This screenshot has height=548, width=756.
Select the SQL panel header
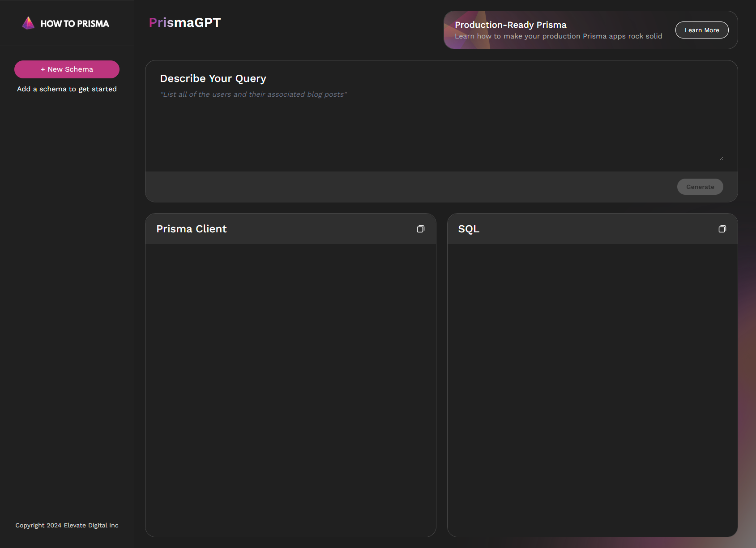coord(592,229)
